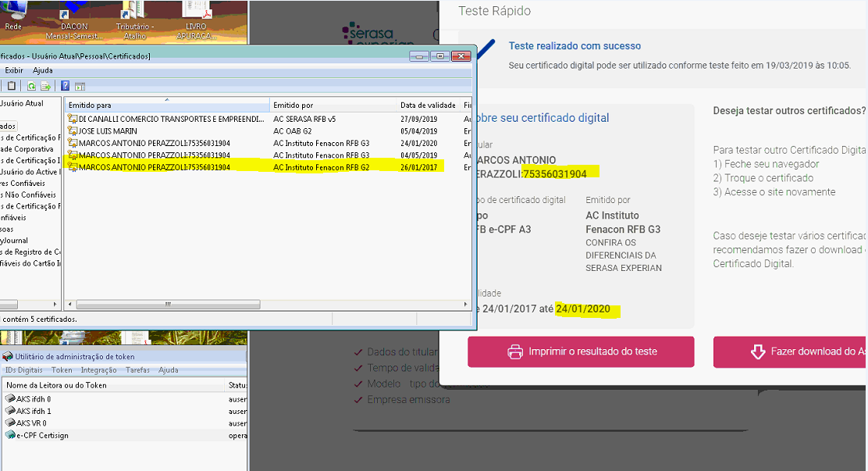
Task: Click the Fazer download button
Action: pyautogui.click(x=790, y=352)
